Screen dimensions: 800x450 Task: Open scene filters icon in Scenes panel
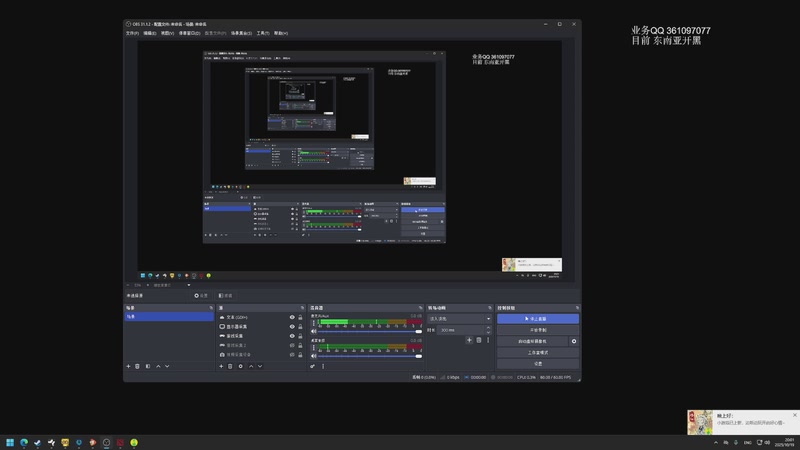click(x=148, y=366)
